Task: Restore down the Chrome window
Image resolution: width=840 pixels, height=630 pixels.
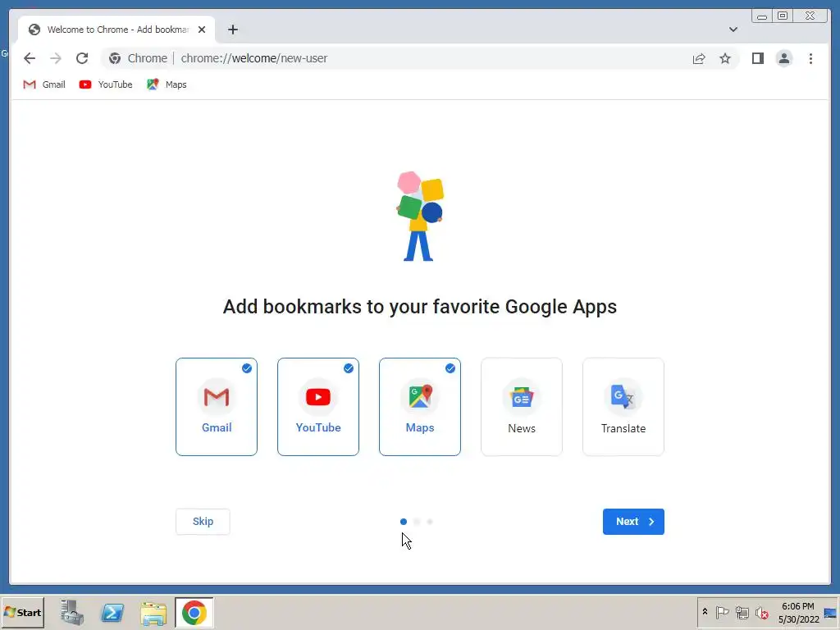Action: click(x=783, y=16)
